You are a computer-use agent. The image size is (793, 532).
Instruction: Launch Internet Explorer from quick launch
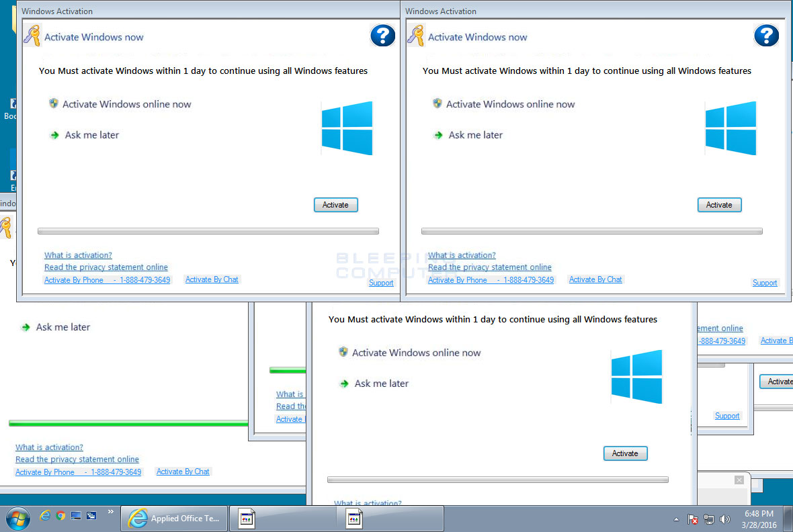45,515
